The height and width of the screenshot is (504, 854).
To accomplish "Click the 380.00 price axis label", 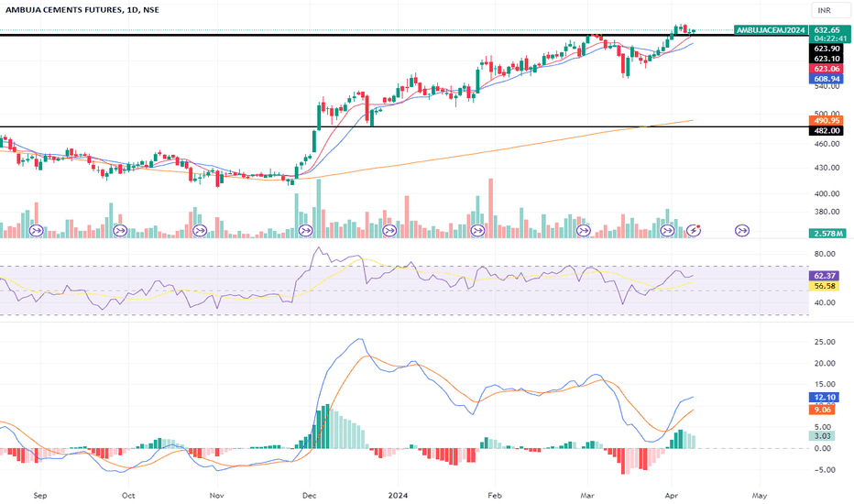I will pyautogui.click(x=827, y=212).
